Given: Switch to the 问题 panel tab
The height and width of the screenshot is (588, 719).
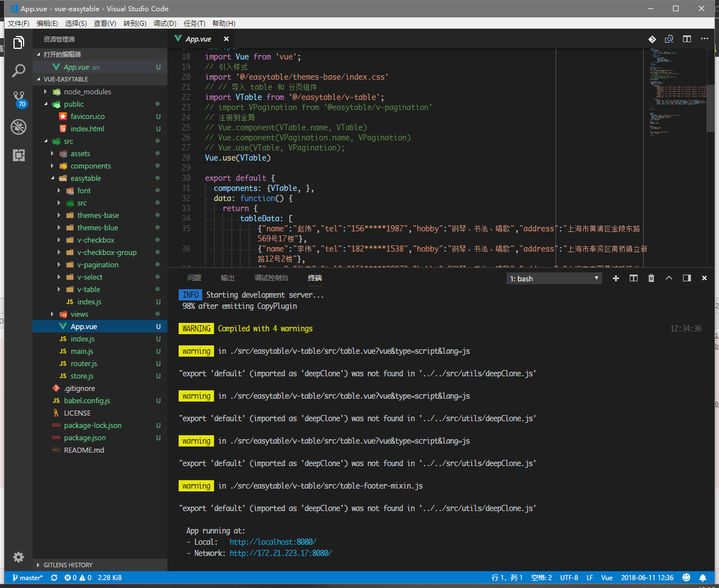Looking at the screenshot, I should 194,278.
